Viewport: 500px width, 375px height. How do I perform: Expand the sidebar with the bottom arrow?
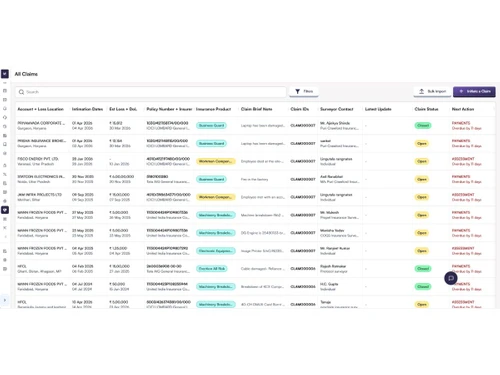[5, 300]
